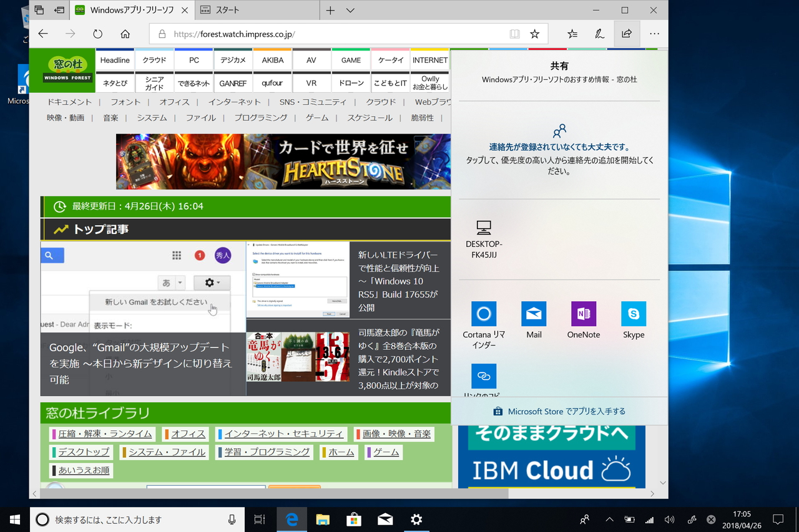This screenshot has height=532, width=799.
Task: Click the Share toolbar button in Edge
Action: [x=627, y=34]
